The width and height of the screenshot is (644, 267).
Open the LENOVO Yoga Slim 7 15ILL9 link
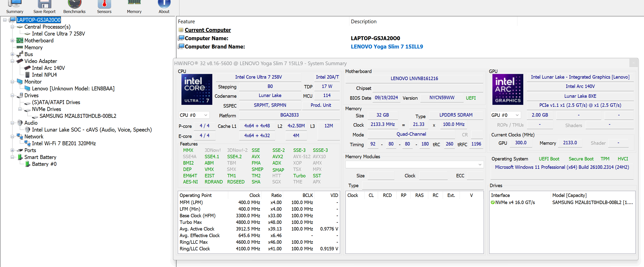point(387,47)
